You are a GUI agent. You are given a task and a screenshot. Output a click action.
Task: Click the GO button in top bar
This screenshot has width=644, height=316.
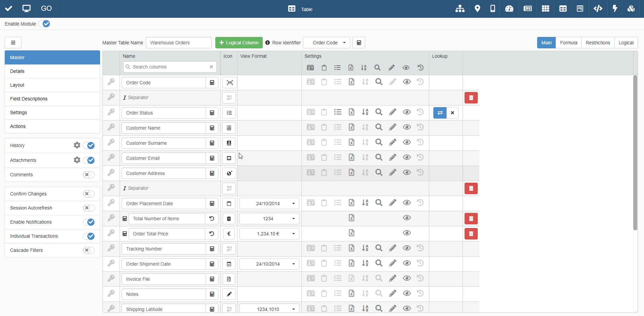click(x=46, y=8)
